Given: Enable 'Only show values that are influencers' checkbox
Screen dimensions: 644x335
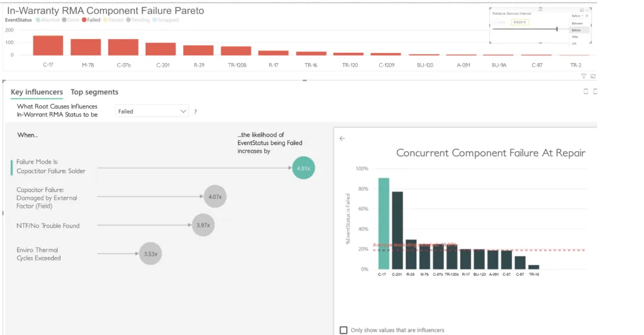Looking at the screenshot, I should (x=343, y=330).
